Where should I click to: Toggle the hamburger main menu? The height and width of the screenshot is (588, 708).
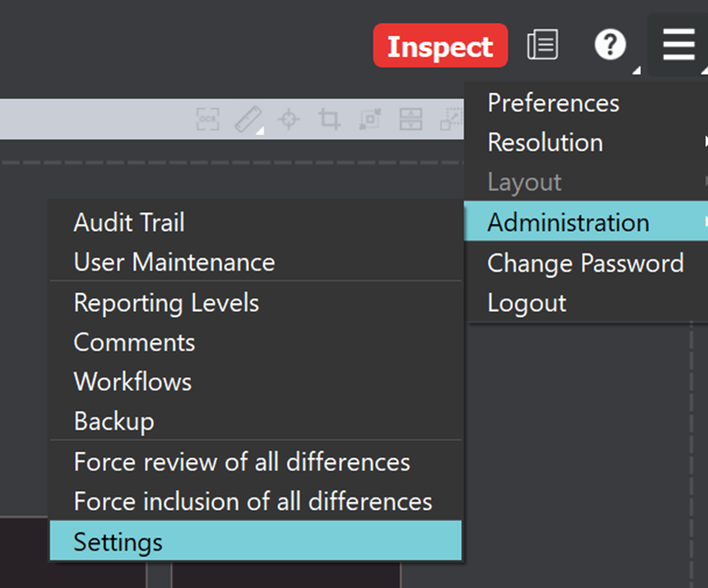tap(678, 45)
